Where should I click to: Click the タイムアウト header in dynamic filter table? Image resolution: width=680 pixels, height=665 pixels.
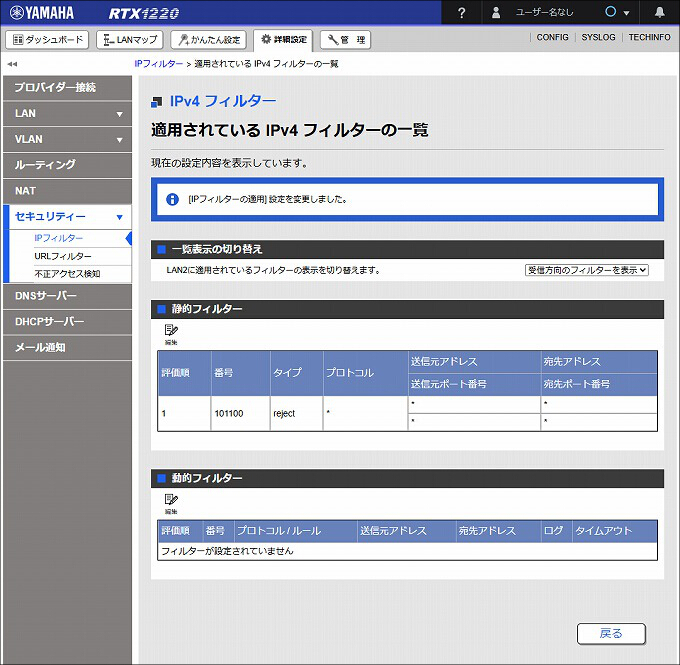coord(614,531)
